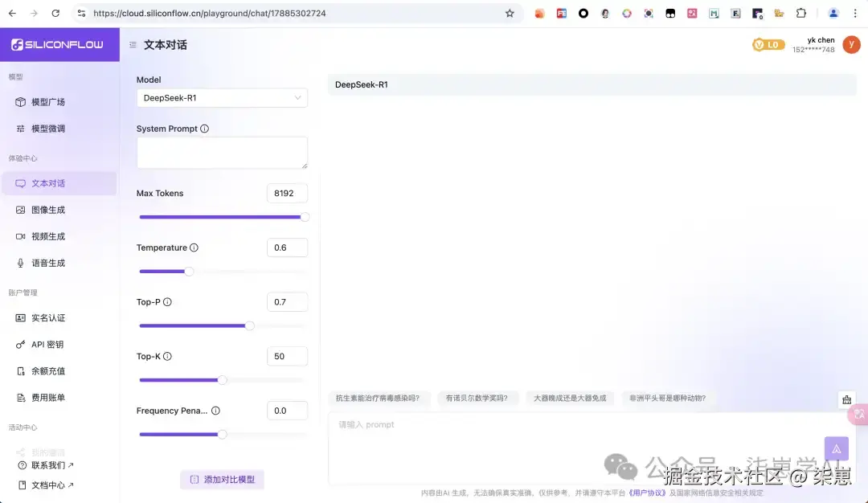Screen dimensions: 868x503
Task: Select suggestion 抗生素能治疗病毒感染吗?
Action: pyautogui.click(x=378, y=398)
